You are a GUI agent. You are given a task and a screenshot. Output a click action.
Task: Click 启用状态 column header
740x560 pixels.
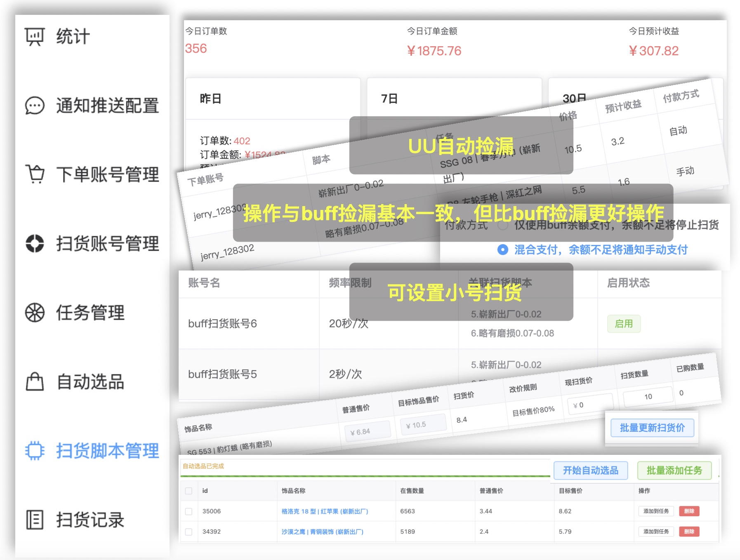click(628, 283)
